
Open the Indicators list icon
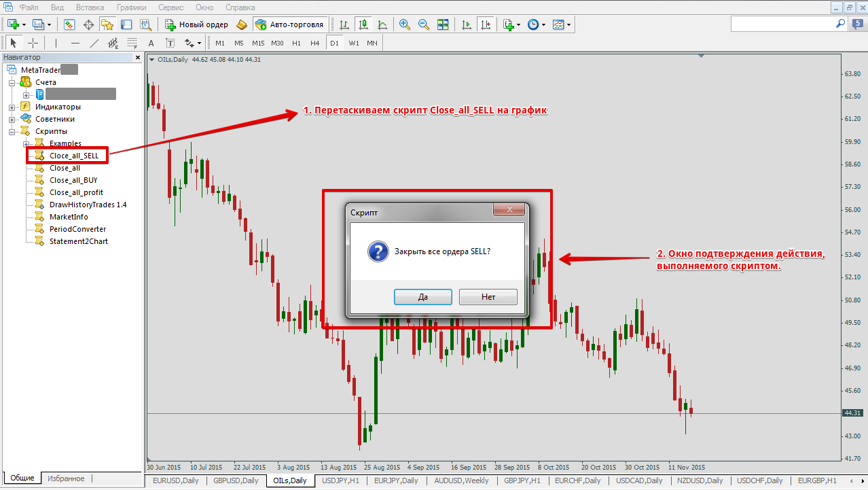pyautogui.click(x=509, y=24)
